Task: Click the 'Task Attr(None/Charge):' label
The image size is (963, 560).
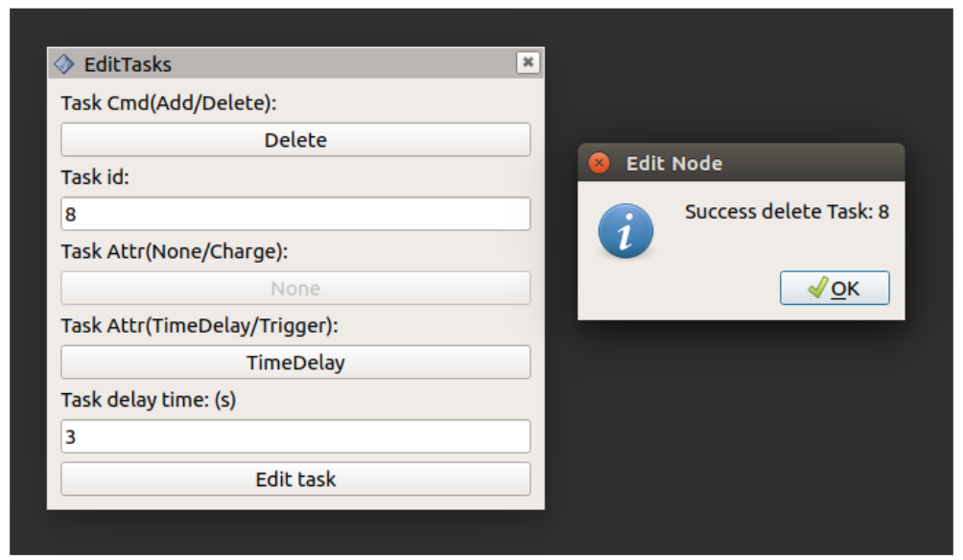Action: [x=175, y=251]
